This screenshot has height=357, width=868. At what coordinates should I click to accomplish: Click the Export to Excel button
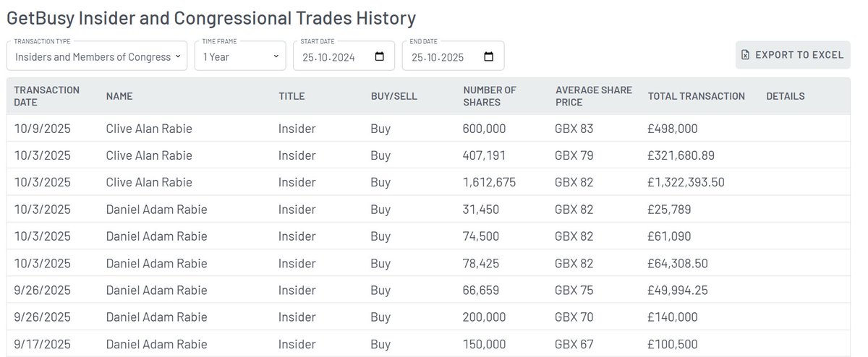[793, 55]
